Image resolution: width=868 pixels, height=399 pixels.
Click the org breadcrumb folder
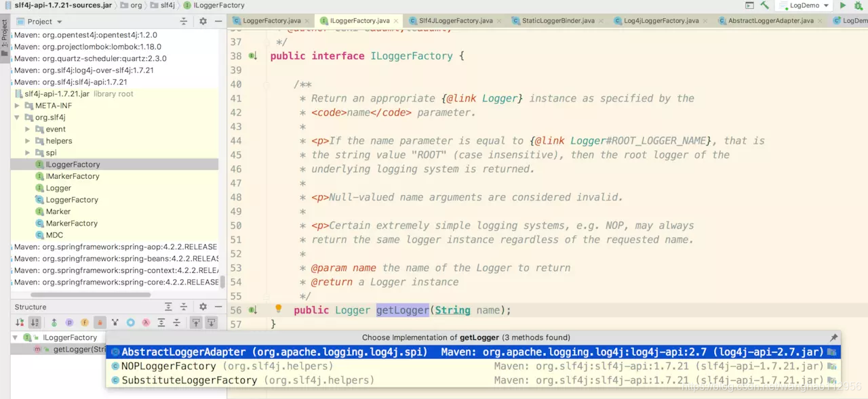(132, 5)
